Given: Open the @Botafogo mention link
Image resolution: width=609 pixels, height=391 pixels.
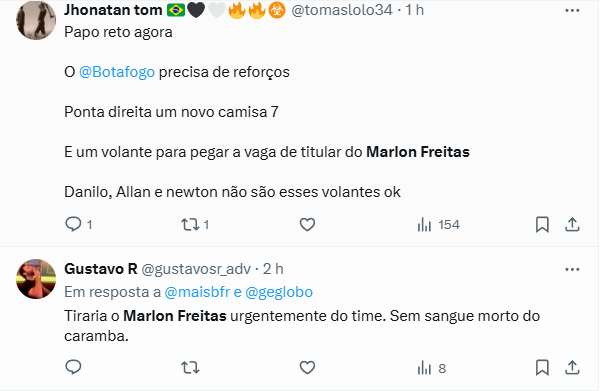Looking at the screenshot, I should pyautogui.click(x=117, y=72).
